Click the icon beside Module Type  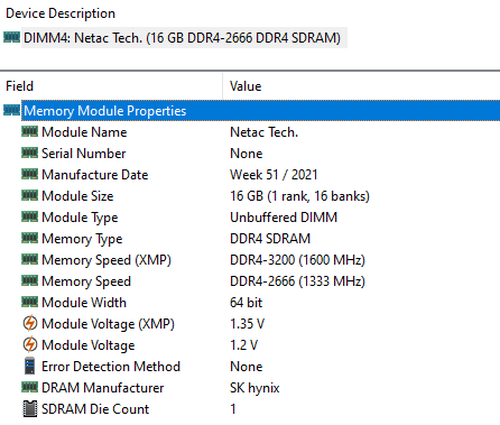pos(30,217)
